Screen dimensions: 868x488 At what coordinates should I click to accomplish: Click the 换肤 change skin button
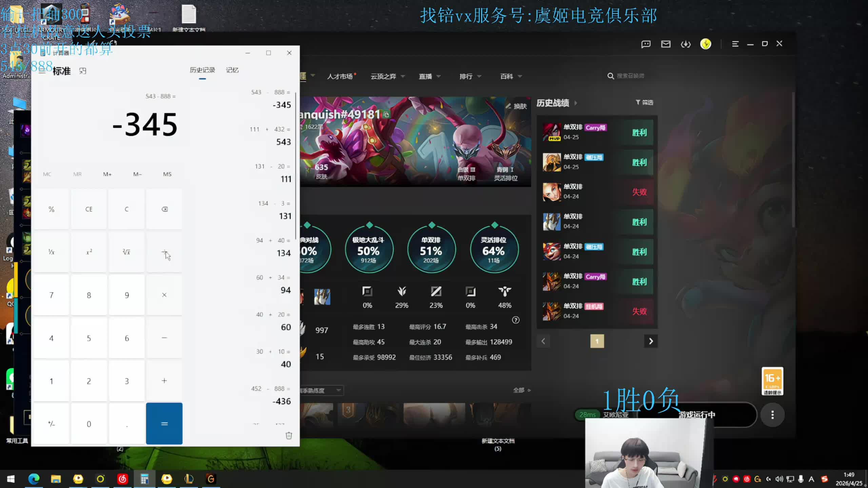point(516,106)
